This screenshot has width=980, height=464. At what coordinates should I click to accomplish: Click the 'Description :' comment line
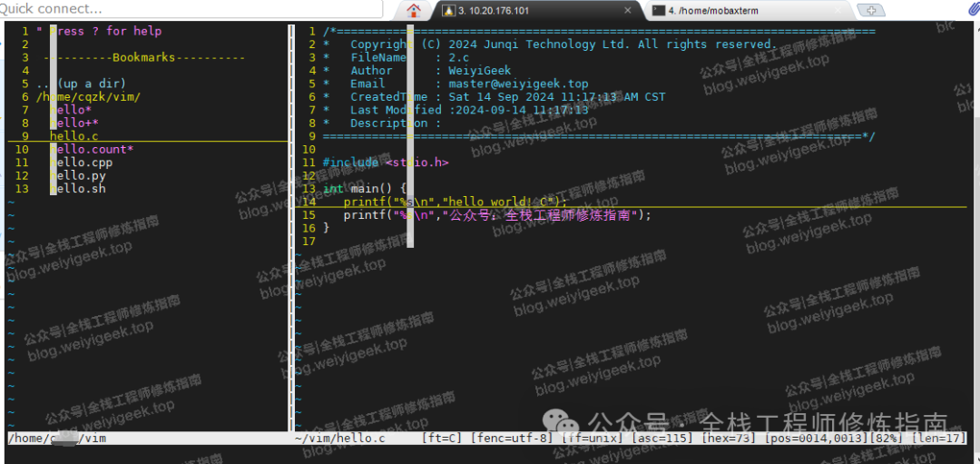click(382, 123)
